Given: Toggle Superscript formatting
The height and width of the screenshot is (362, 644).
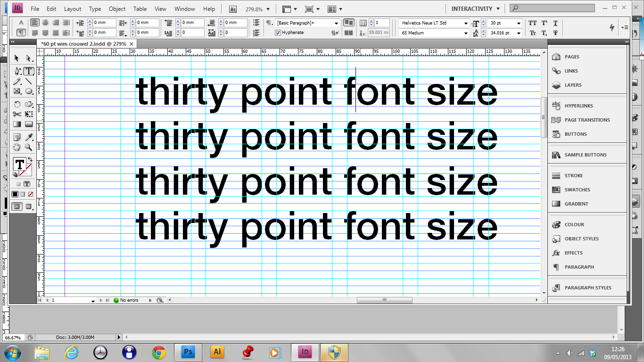Looking at the screenshot, I should point(544,23).
